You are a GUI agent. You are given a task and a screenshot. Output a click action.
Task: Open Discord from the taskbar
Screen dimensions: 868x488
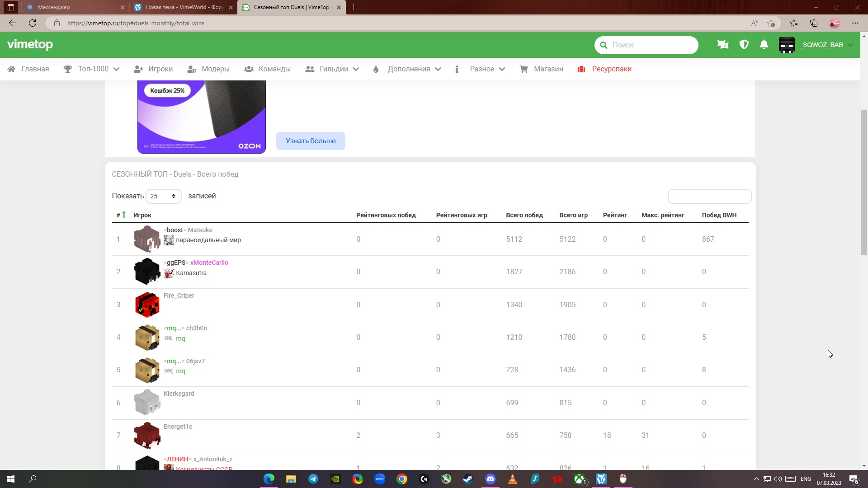pos(490,479)
